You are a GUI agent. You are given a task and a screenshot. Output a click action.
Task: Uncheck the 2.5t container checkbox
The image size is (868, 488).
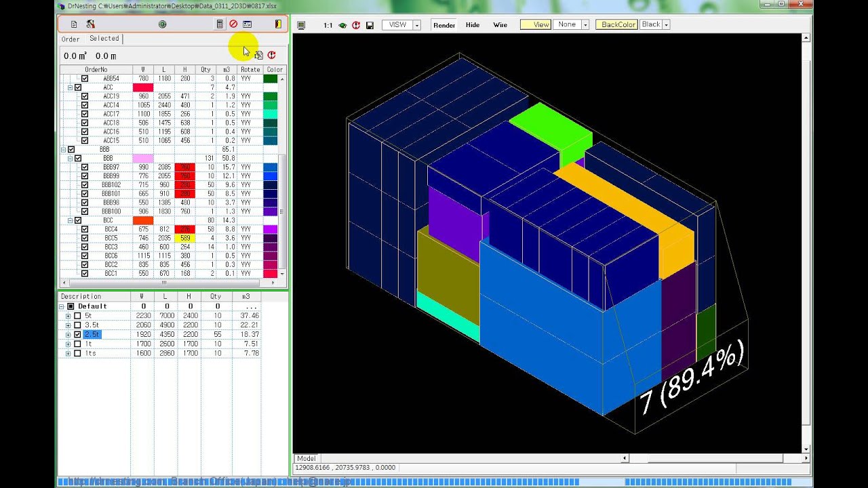click(x=77, y=335)
